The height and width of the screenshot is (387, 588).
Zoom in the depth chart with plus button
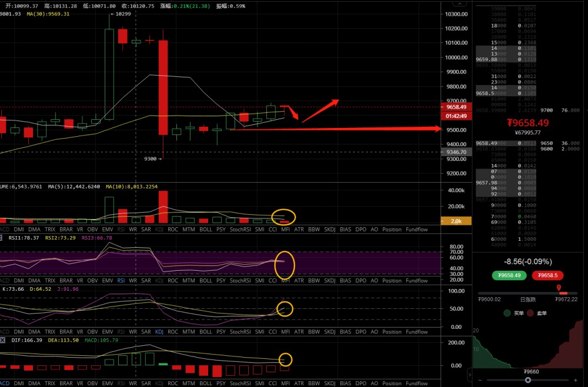577,380
